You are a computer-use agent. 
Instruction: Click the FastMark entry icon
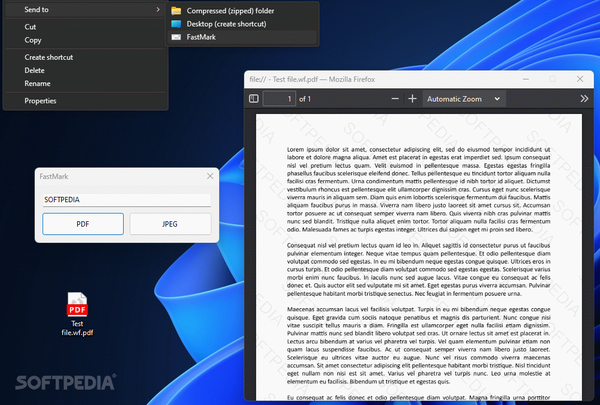coord(176,37)
